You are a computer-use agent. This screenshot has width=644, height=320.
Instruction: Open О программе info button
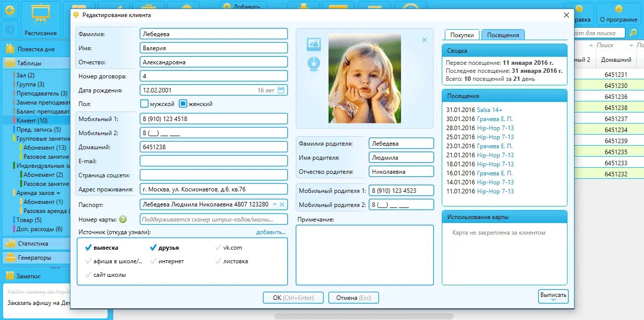[x=618, y=14]
